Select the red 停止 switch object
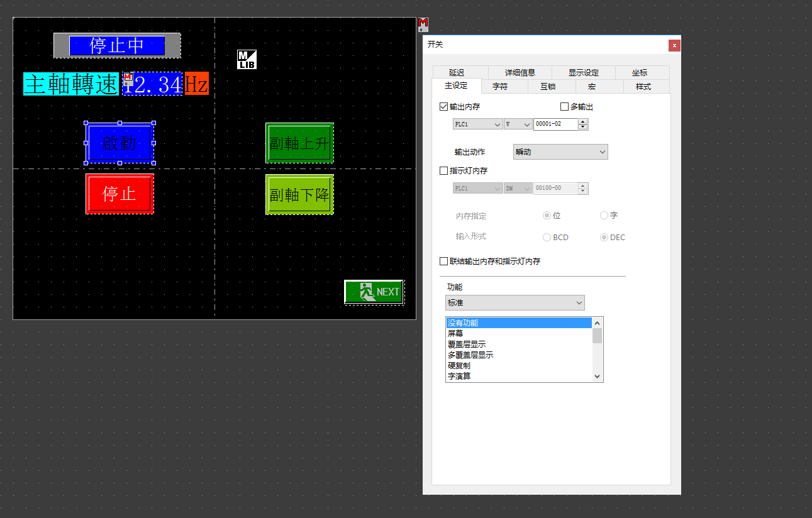Image resolution: width=812 pixels, height=518 pixels. tap(120, 194)
